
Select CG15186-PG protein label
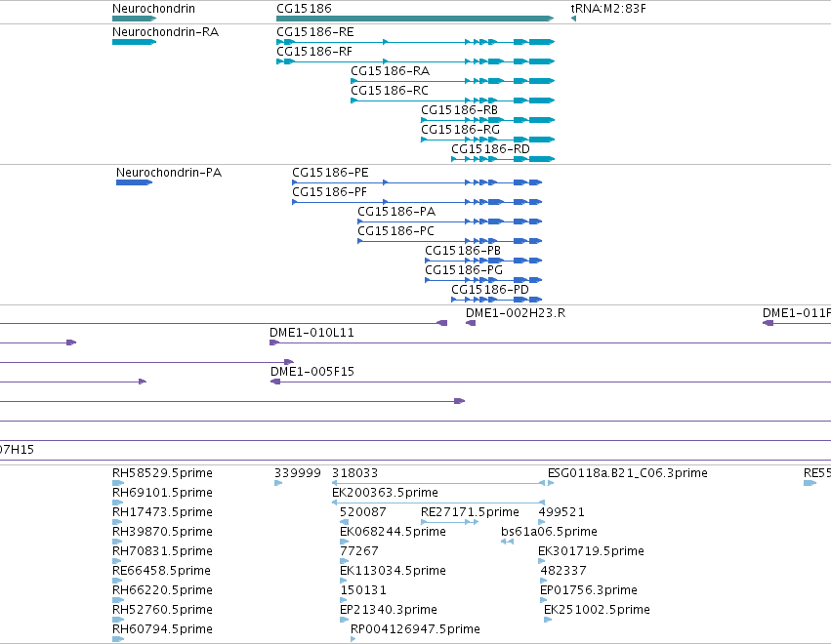coord(464,270)
